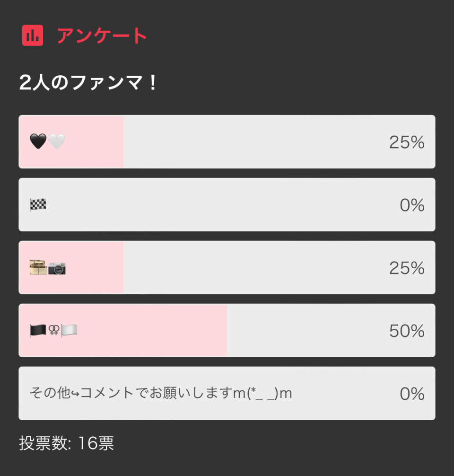The height and width of the screenshot is (476, 454).
Task: Click the 50% result label
Action: point(407,331)
